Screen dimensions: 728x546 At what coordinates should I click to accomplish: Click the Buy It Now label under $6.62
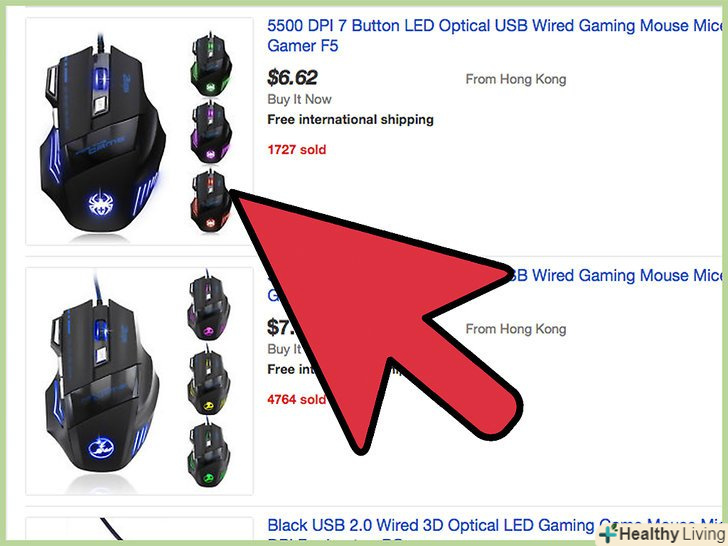tap(299, 99)
